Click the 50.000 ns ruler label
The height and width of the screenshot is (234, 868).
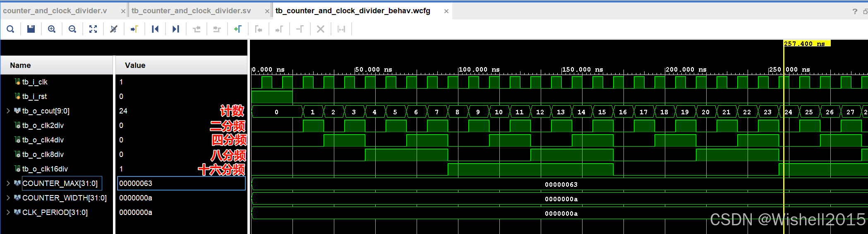(x=374, y=70)
